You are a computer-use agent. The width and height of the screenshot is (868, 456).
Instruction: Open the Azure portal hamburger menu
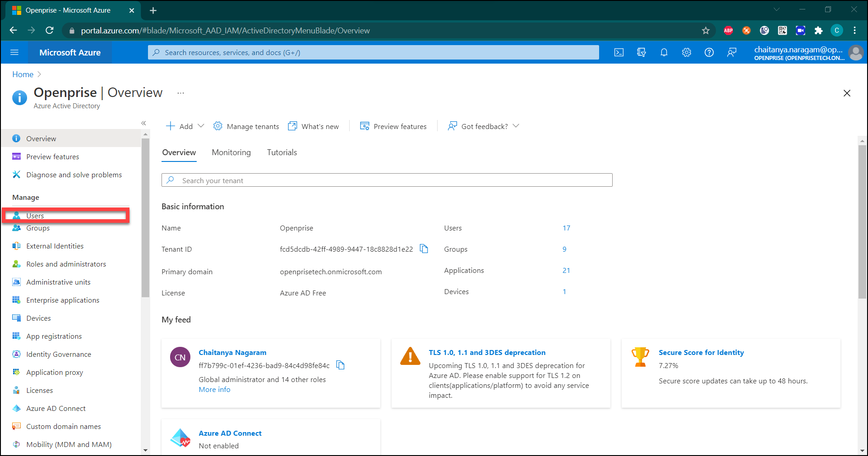pyautogui.click(x=14, y=52)
